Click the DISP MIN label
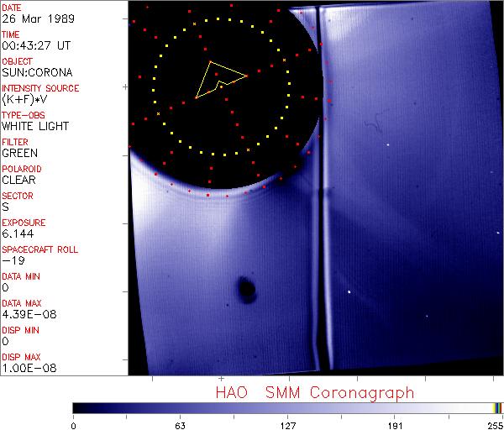The width and height of the screenshot is (504, 430). click(x=20, y=330)
